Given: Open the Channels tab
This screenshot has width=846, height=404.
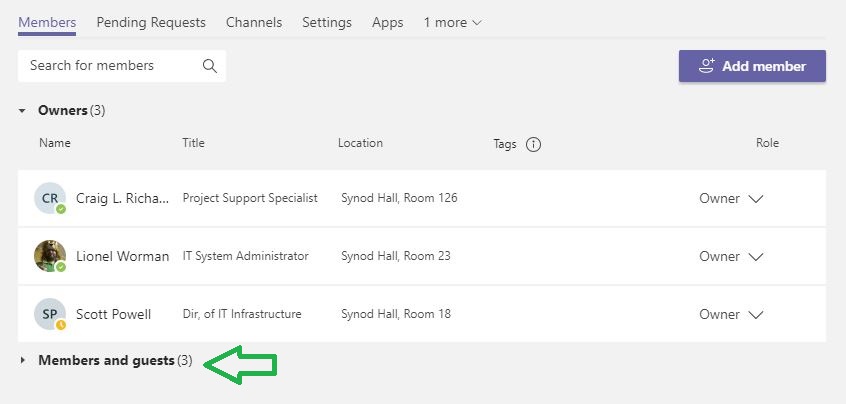Looking at the screenshot, I should coord(254,23).
